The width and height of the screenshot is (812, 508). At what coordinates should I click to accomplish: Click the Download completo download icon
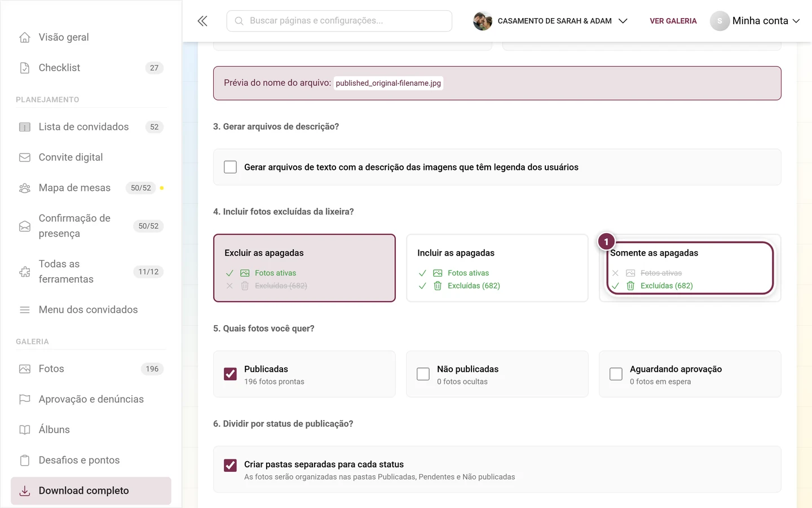coord(25,491)
